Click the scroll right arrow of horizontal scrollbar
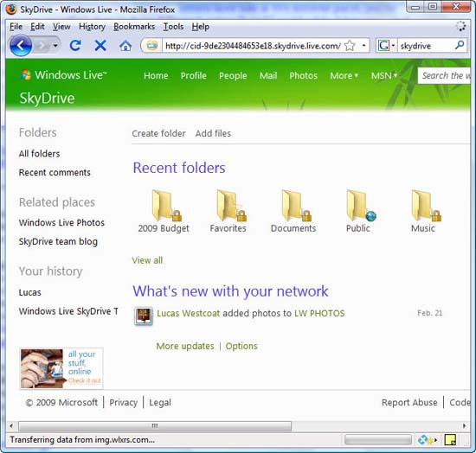Screen dimensions: 476x453 point(464,425)
